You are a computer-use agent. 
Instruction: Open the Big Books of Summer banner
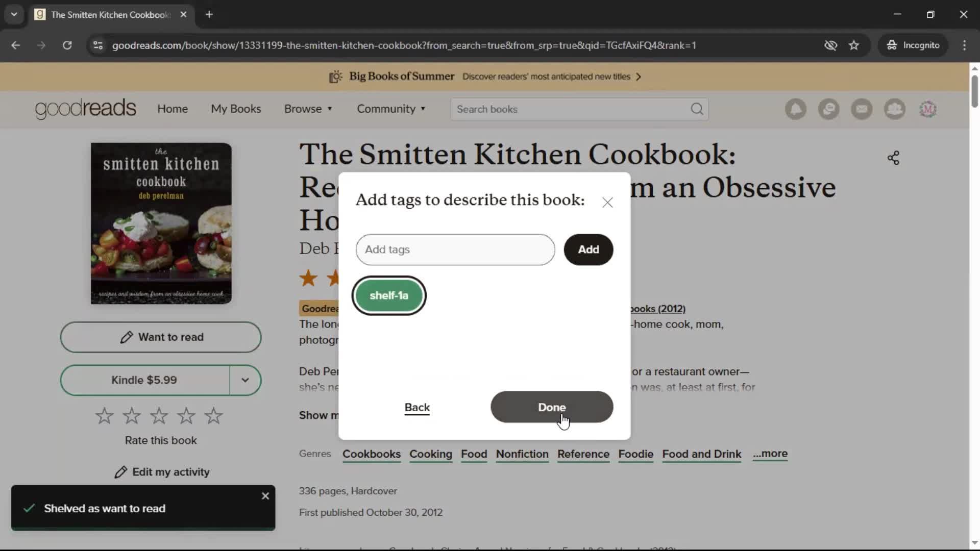[485, 77]
